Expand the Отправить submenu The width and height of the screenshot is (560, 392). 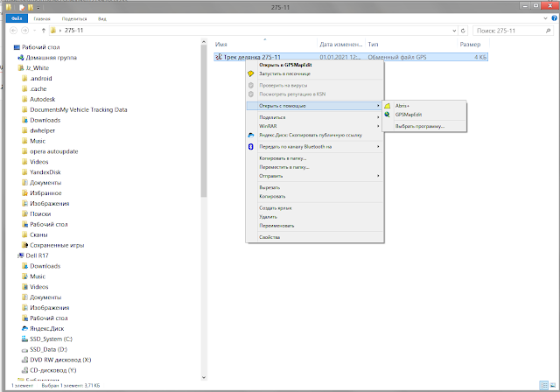(x=315, y=176)
